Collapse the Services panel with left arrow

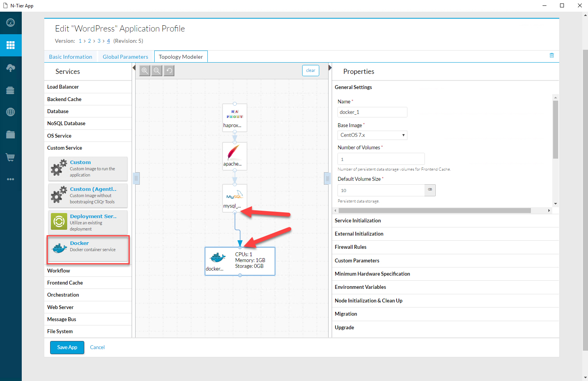[x=134, y=68]
